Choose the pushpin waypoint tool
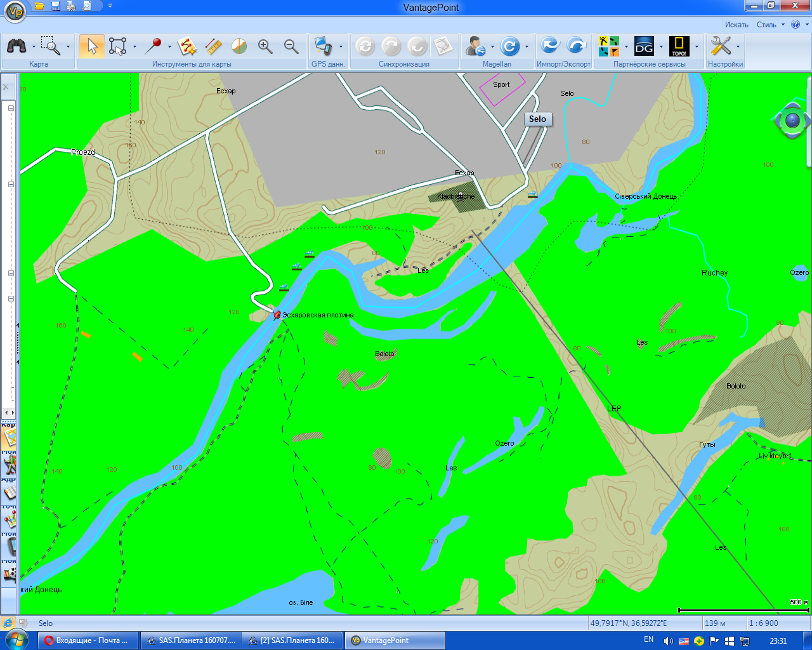 [x=152, y=46]
